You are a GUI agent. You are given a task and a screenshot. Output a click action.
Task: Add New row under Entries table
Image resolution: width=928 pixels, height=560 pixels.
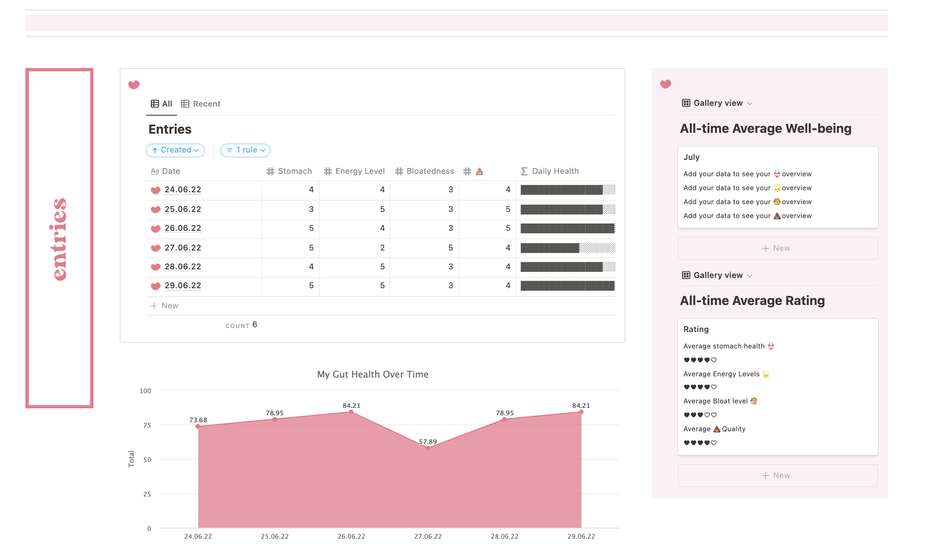pyautogui.click(x=165, y=306)
